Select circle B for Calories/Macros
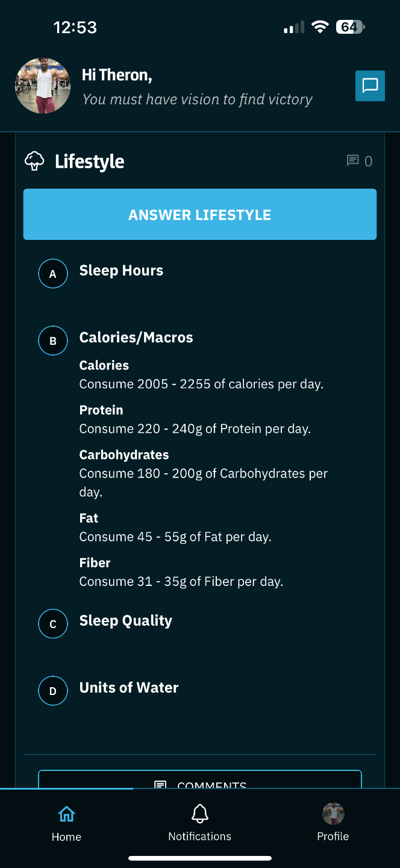The image size is (400, 868). pos(53,341)
